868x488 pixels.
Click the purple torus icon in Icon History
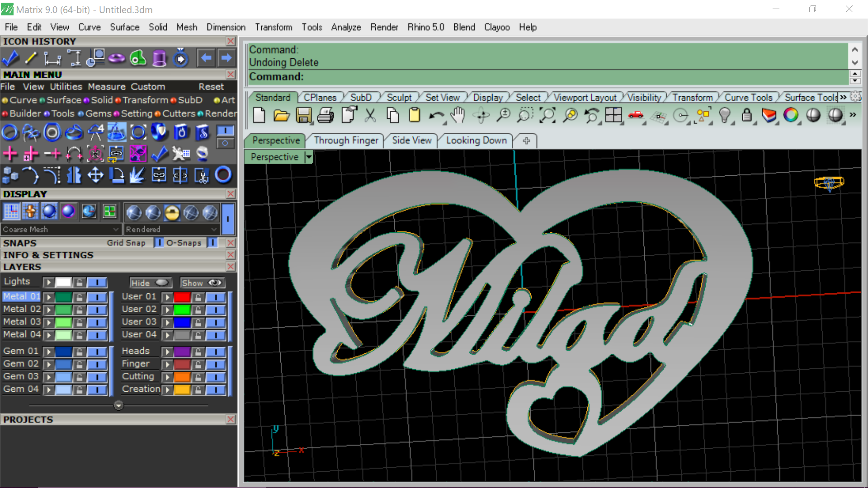tap(117, 58)
